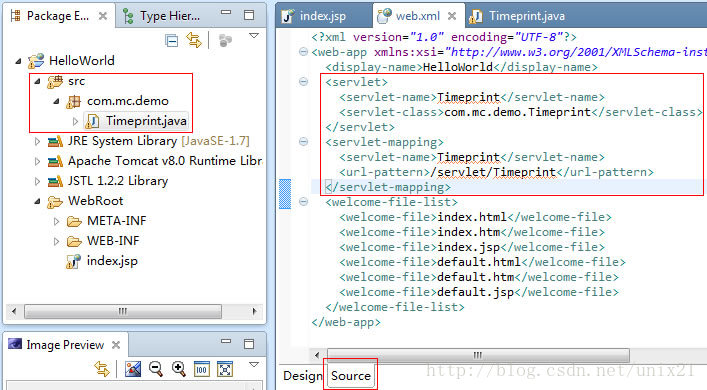
Task: Click the src source folder icon
Action: click(55, 82)
